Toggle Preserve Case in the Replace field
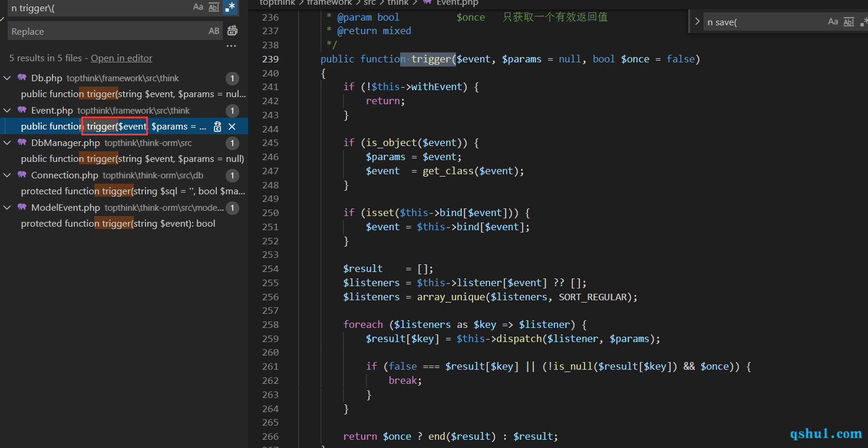Image resolution: width=868 pixels, height=448 pixels. click(214, 31)
